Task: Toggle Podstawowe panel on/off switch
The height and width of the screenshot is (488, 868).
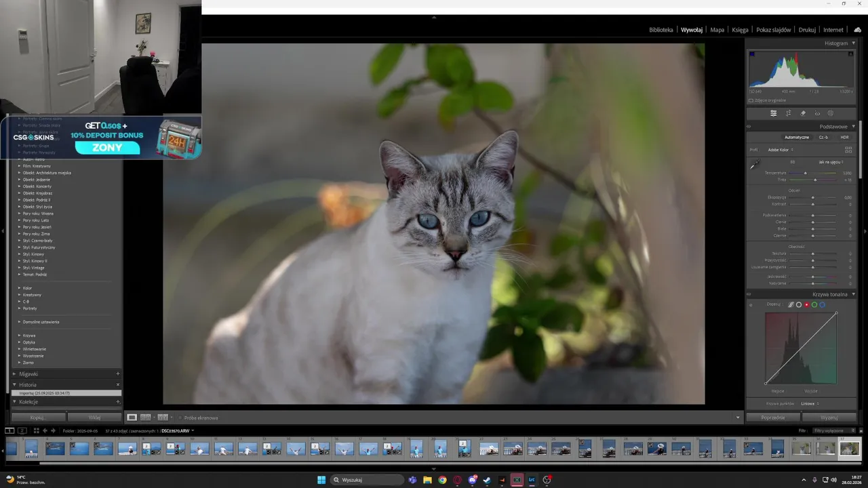Action: pos(749,127)
